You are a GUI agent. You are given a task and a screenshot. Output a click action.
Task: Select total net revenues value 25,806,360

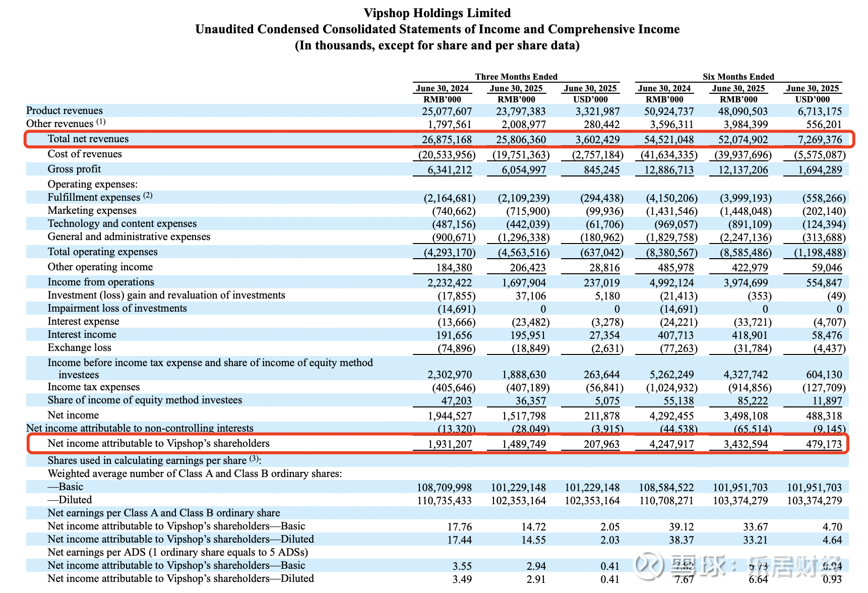521,140
